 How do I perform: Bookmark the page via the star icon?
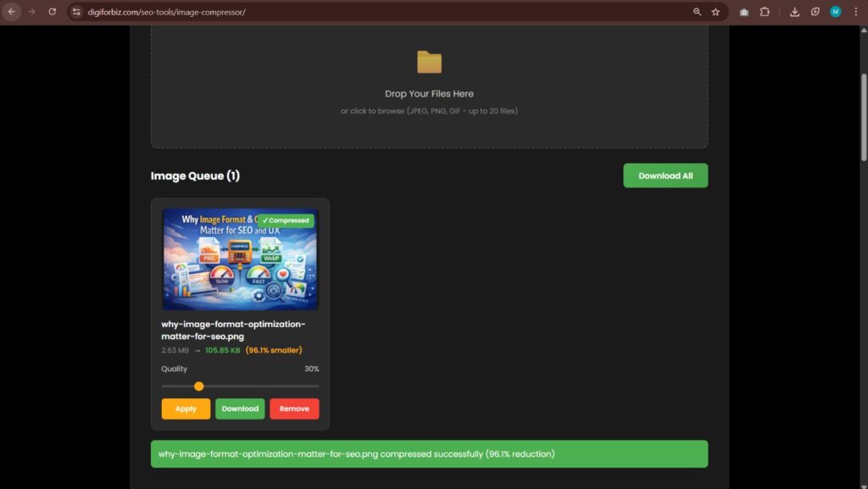click(x=715, y=12)
